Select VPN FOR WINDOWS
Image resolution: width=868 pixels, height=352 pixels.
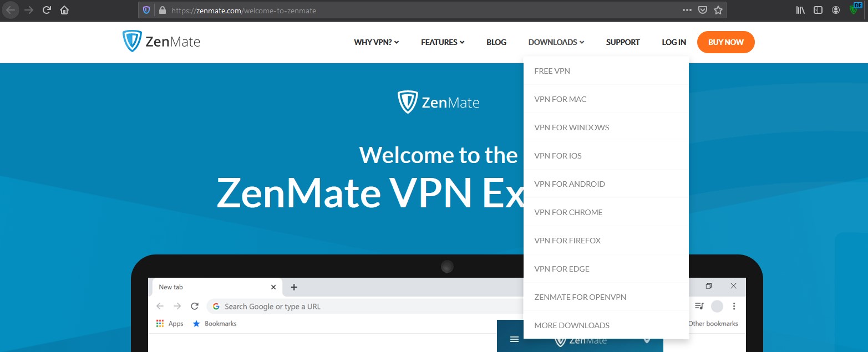pyautogui.click(x=606, y=127)
